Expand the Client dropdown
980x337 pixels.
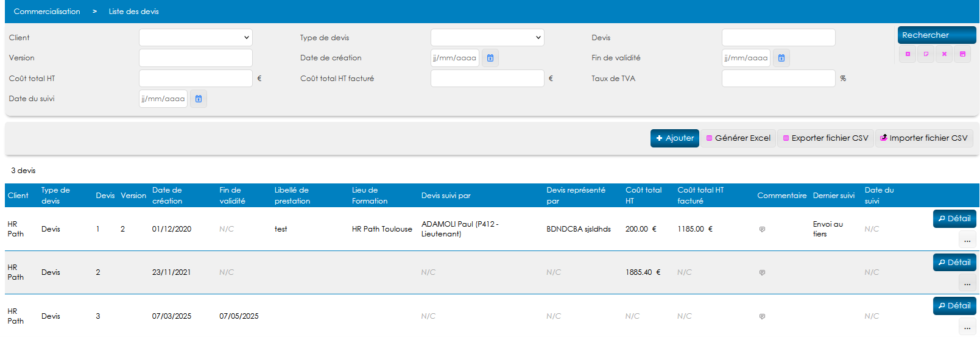coord(196,38)
